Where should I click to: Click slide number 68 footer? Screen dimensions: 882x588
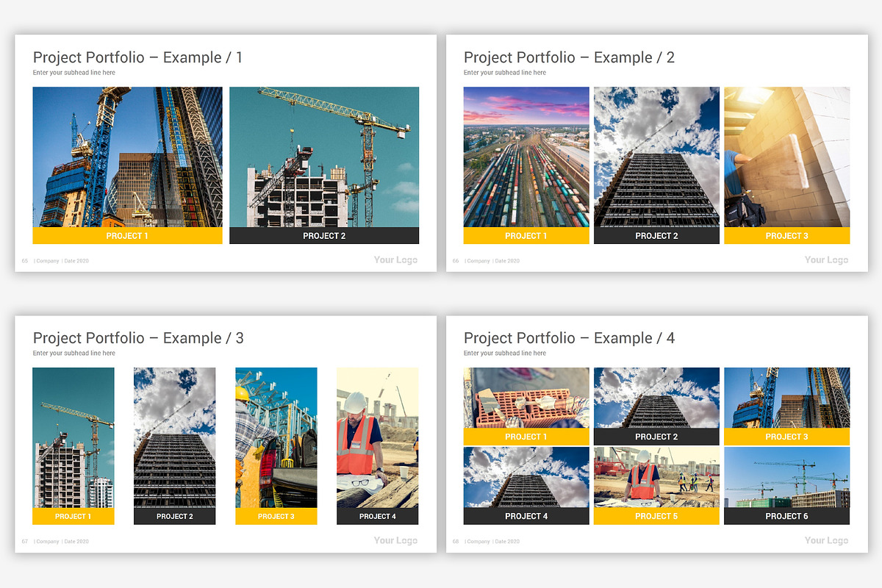(x=456, y=542)
